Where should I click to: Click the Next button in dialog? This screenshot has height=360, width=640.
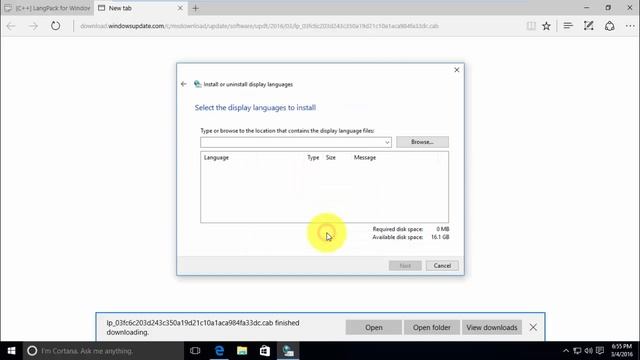coord(405,266)
